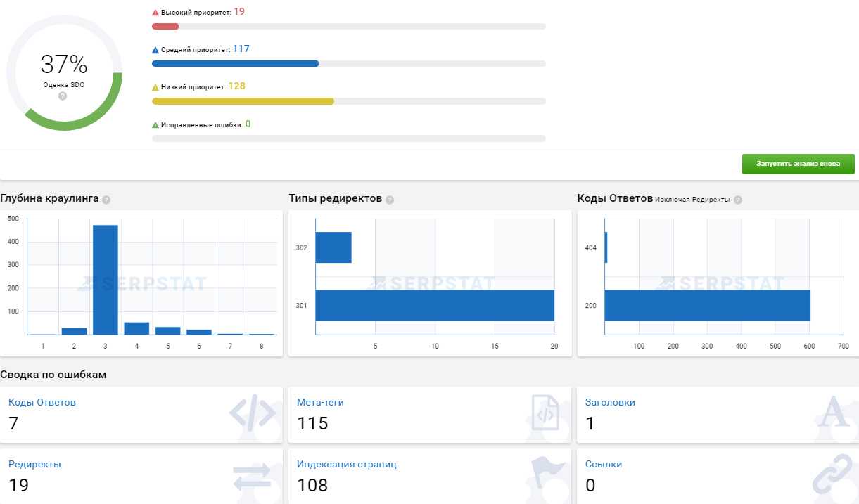
Task: Click help icon under Оценка SDO
Action: [63, 96]
